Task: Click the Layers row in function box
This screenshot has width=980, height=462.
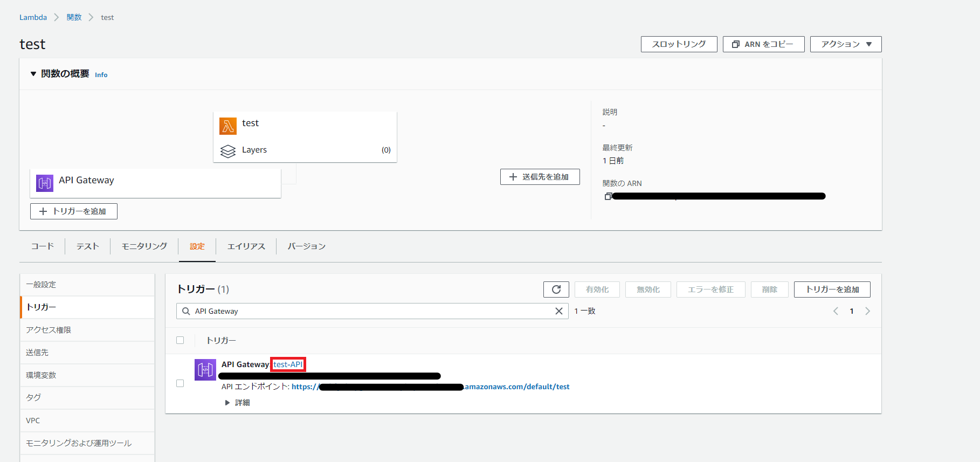Action: pyautogui.click(x=305, y=150)
